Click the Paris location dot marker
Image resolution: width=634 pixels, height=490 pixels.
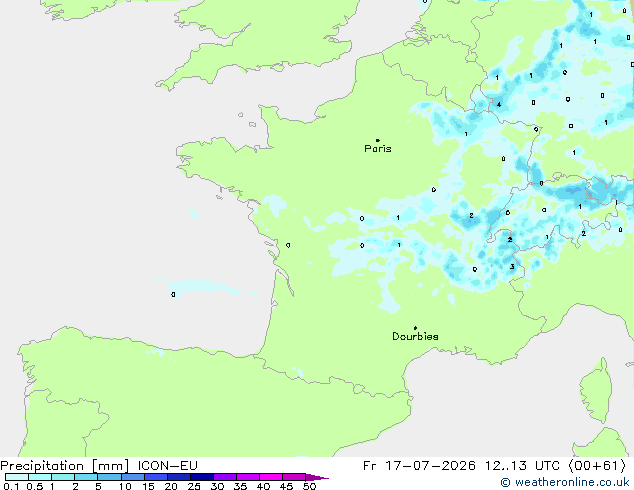point(378,140)
